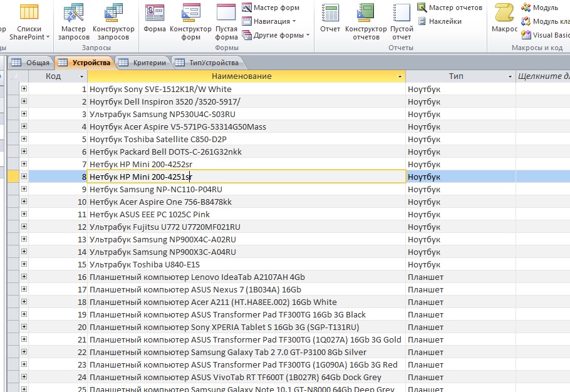Launch the Query Wizard (Мастер запросов)
Viewport: 570px width, 392px height.
click(x=73, y=22)
